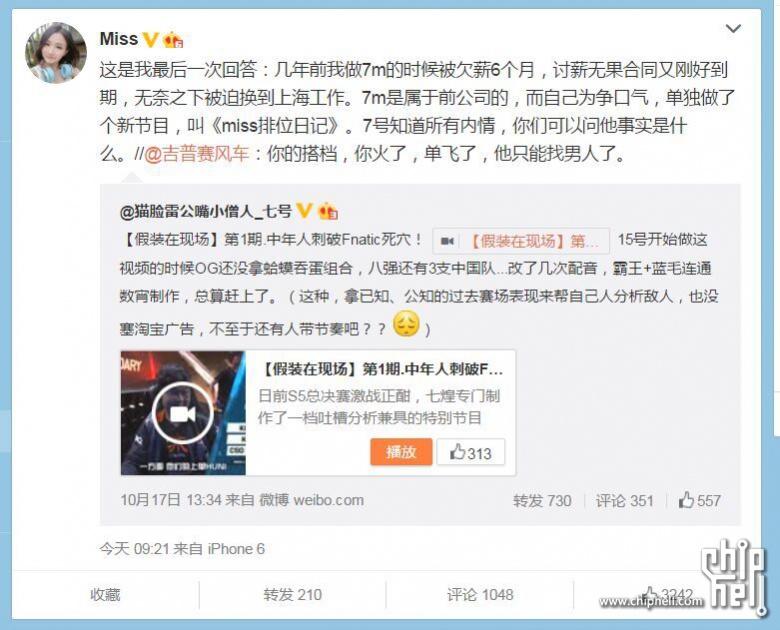The height and width of the screenshot is (630, 780).
Task: Like the original post showing 557
Action: 699,501
